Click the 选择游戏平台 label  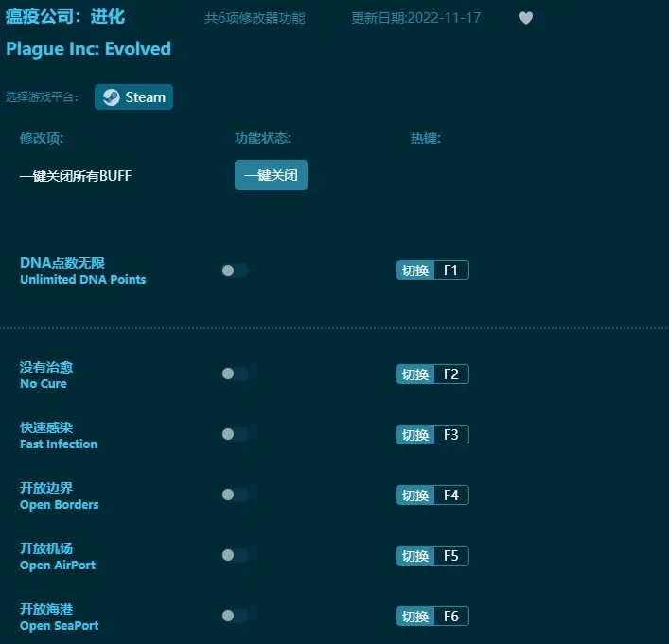[x=42, y=97]
